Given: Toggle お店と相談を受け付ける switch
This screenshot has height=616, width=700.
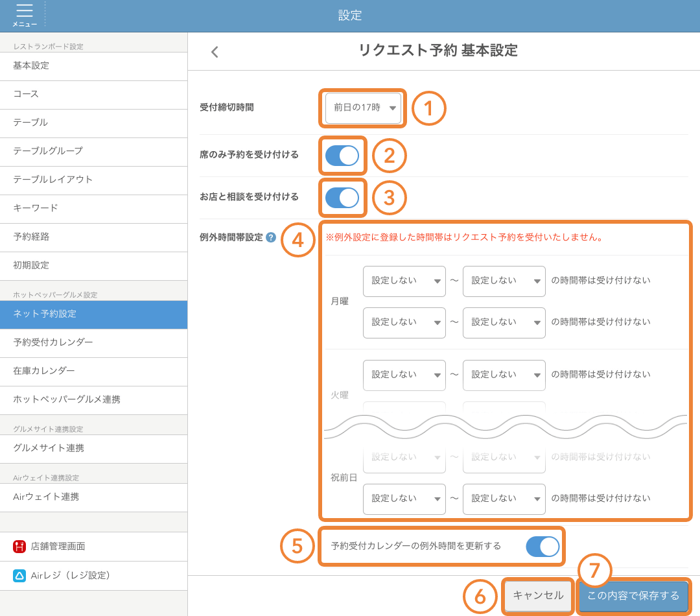Looking at the screenshot, I should pyautogui.click(x=342, y=198).
